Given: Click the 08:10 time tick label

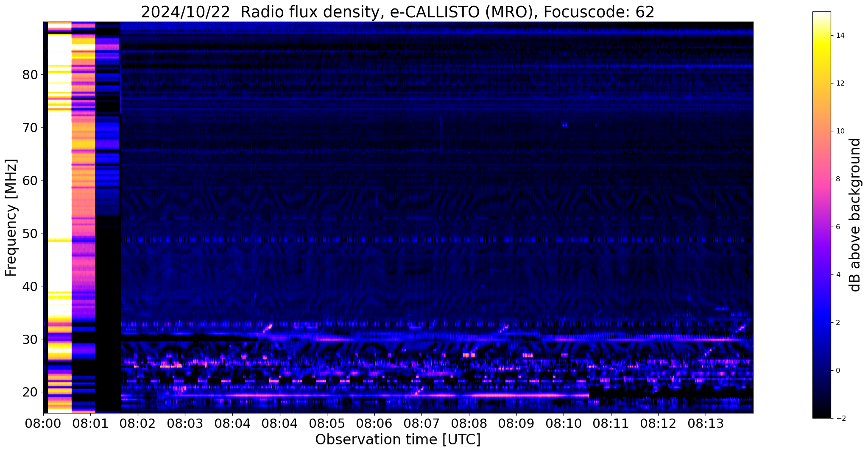Looking at the screenshot, I should [x=564, y=423].
